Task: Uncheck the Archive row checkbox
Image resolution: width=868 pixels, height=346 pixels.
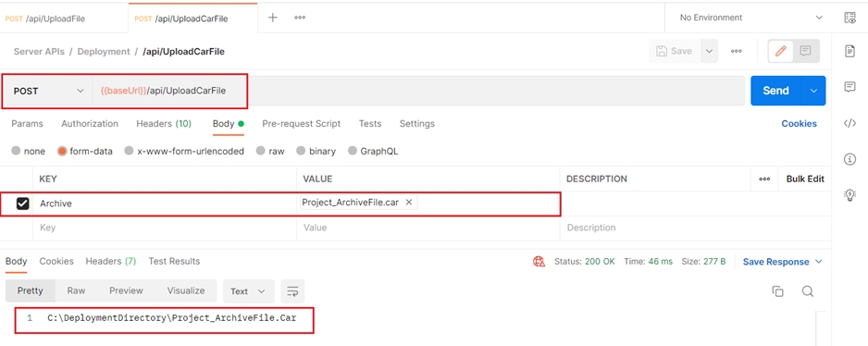Action: [22, 204]
